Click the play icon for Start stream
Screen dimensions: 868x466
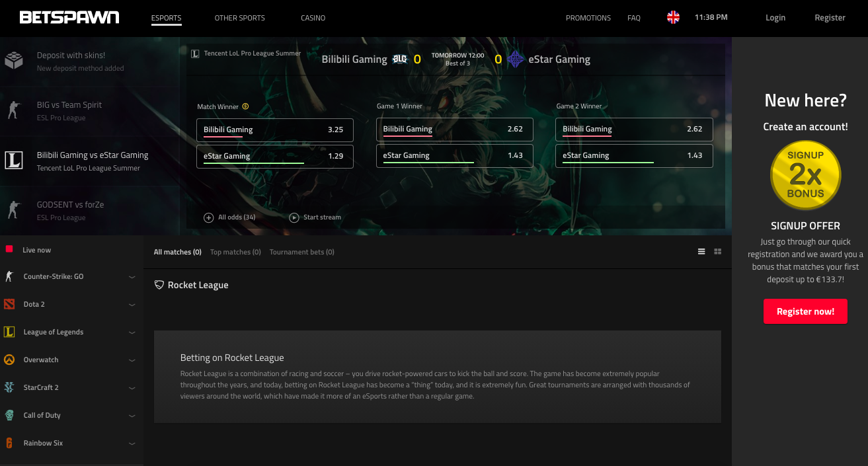(x=294, y=217)
